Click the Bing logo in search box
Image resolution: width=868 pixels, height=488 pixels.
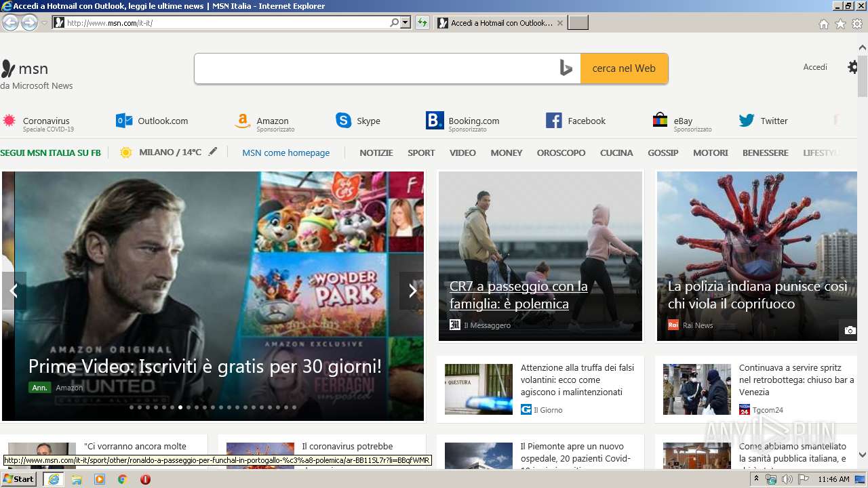click(x=566, y=68)
